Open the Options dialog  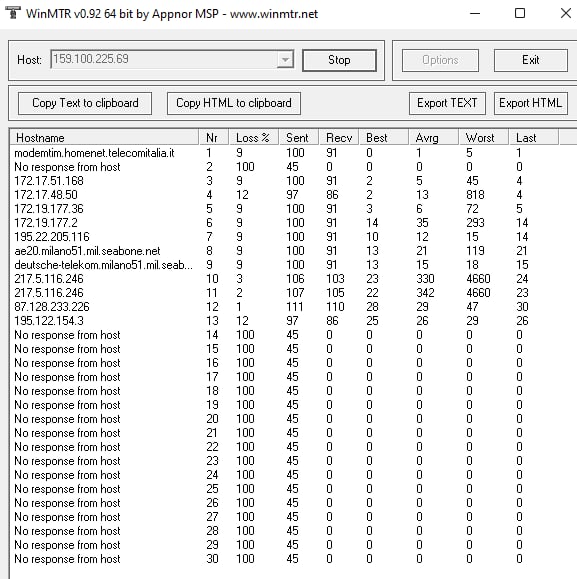pos(440,60)
